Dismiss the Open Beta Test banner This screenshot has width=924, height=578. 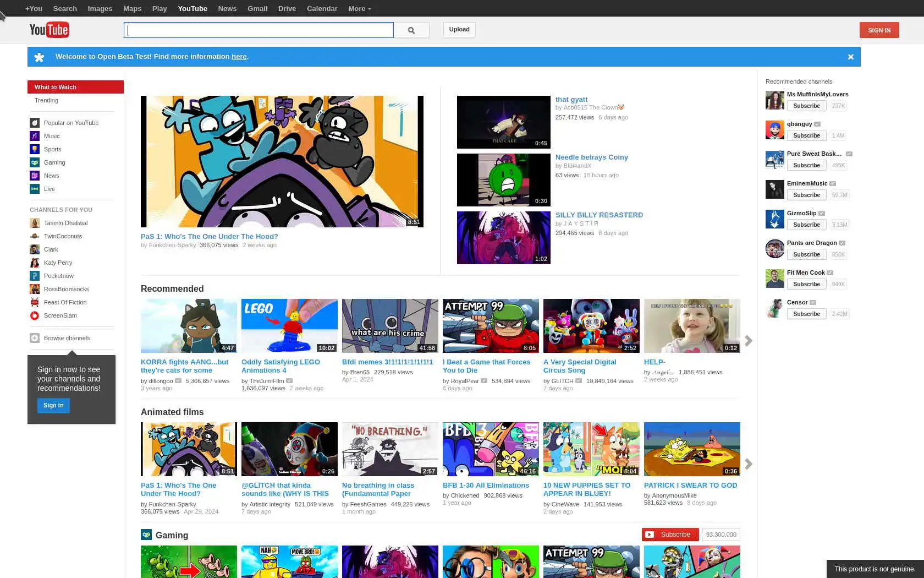click(850, 57)
